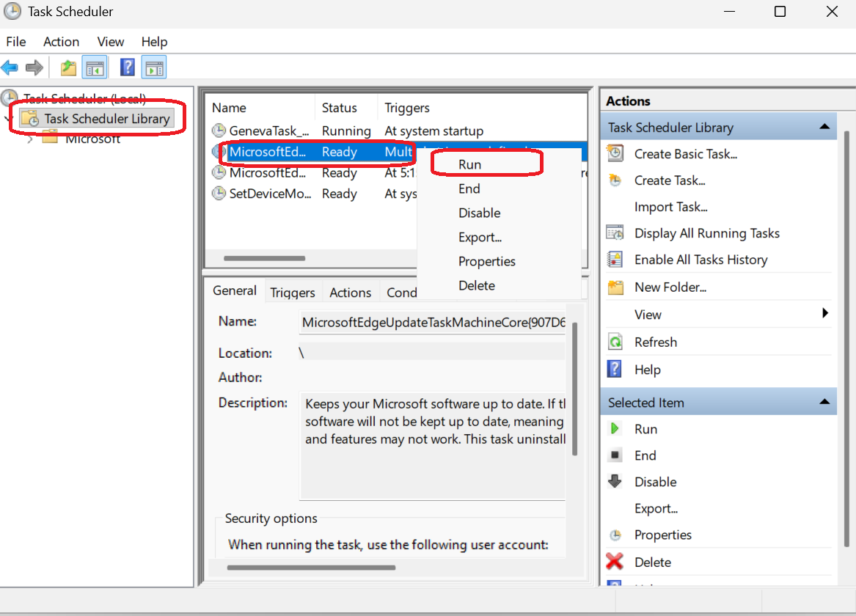The image size is (856, 616).
Task: Select the Task Scheduler (Local) root node
Action: 84,98
